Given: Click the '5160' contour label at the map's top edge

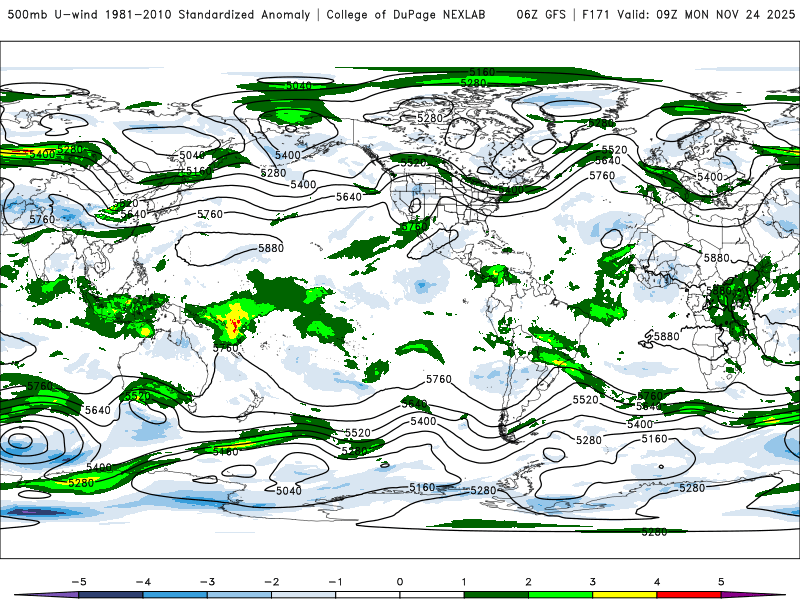Looking at the screenshot, I should tap(482, 72).
